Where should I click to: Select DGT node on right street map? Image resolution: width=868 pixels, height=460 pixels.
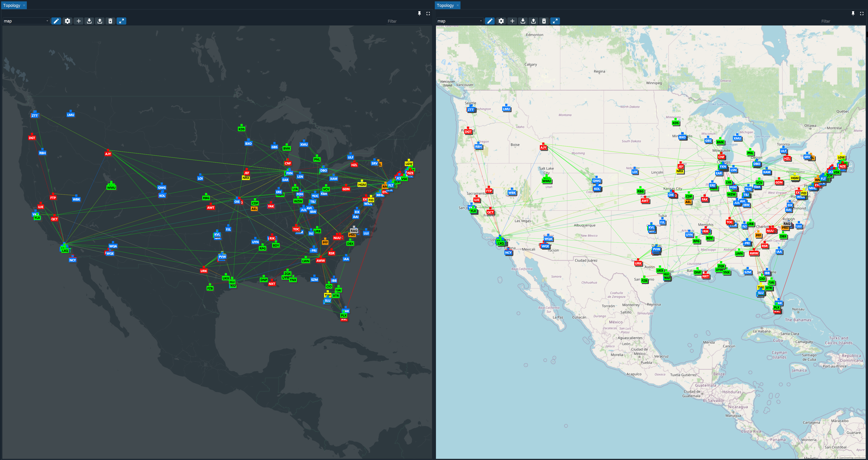[x=468, y=131]
